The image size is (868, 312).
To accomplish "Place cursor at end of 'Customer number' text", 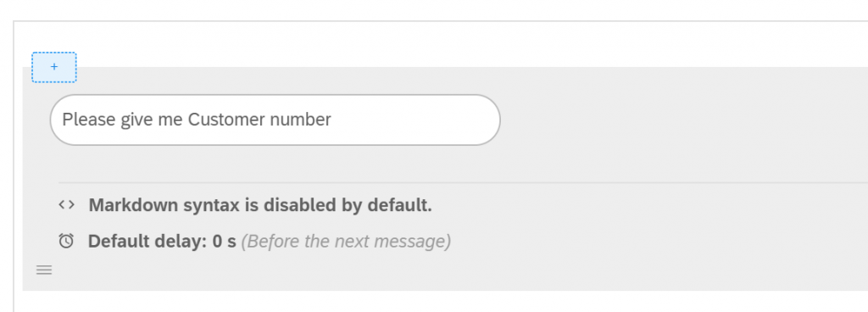I will [x=331, y=120].
